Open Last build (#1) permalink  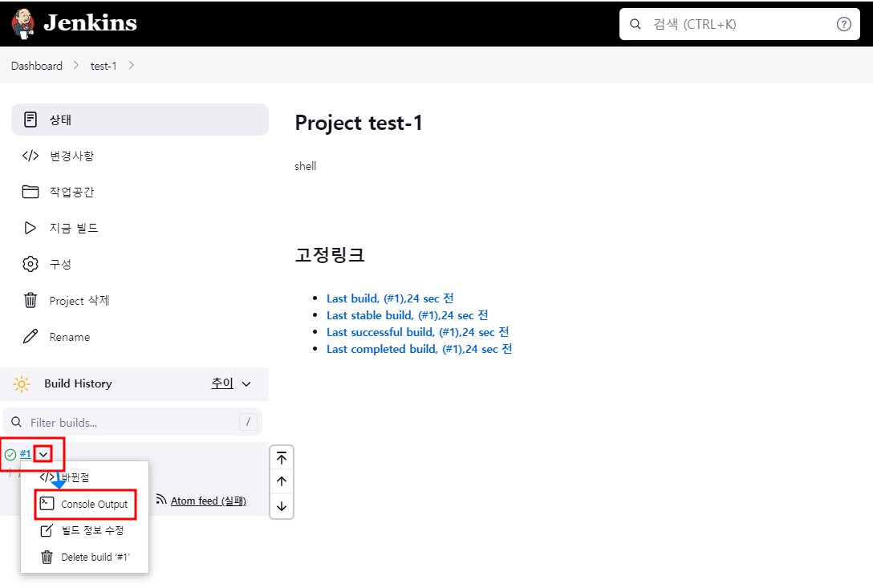pyautogui.click(x=390, y=298)
